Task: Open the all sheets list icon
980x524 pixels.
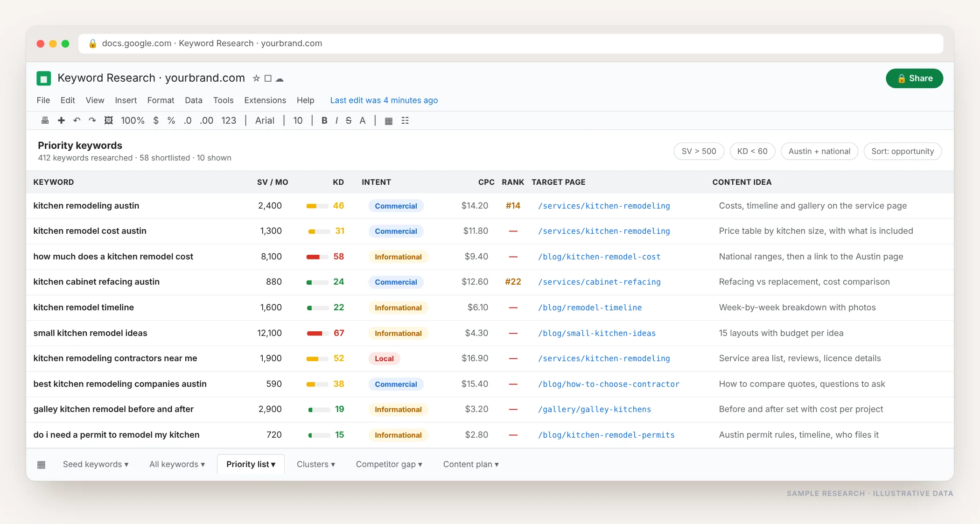Action: tap(41, 464)
